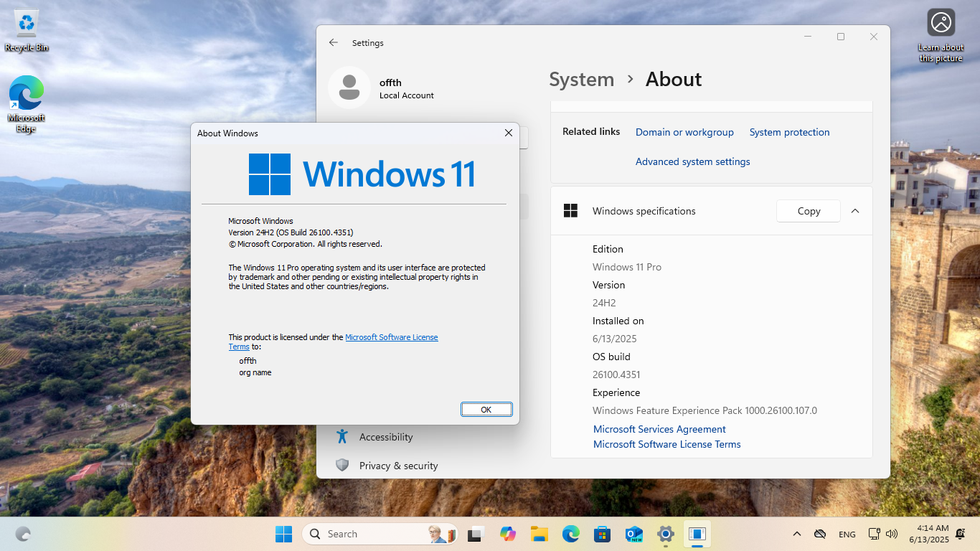Launch Copilot from the taskbar

tap(508, 534)
